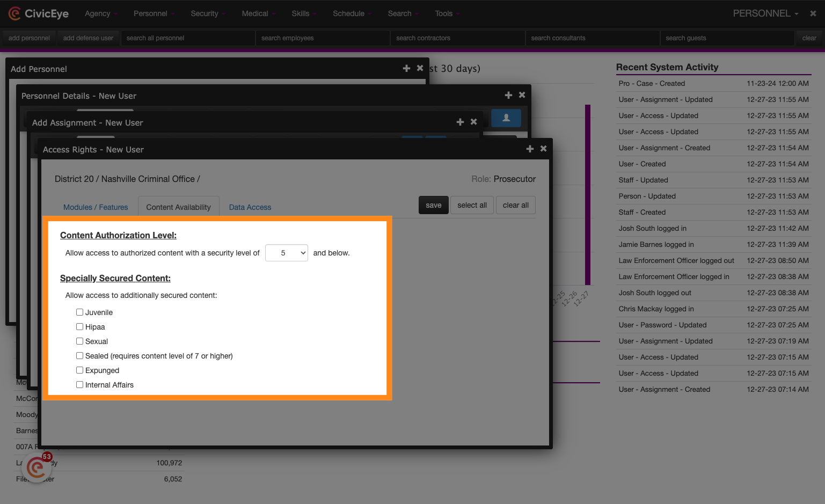825x504 pixels.
Task: Open the Schedule menu
Action: (352, 13)
